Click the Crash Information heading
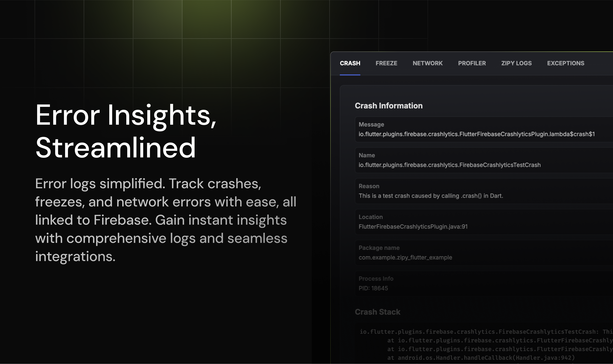This screenshot has width=613, height=364. [x=388, y=106]
